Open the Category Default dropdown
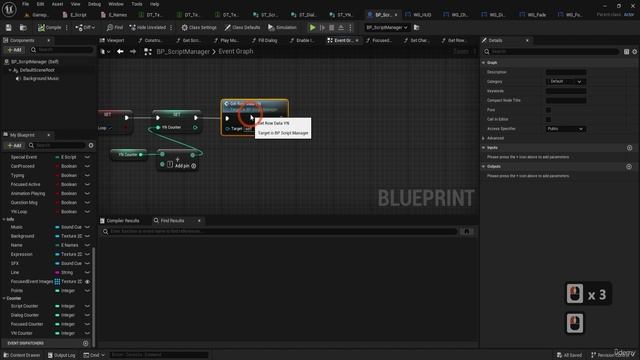 point(566,82)
